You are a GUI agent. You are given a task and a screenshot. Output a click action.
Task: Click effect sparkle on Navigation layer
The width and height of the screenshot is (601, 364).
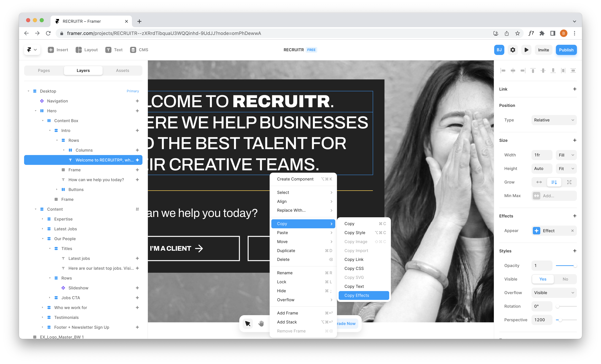click(137, 101)
